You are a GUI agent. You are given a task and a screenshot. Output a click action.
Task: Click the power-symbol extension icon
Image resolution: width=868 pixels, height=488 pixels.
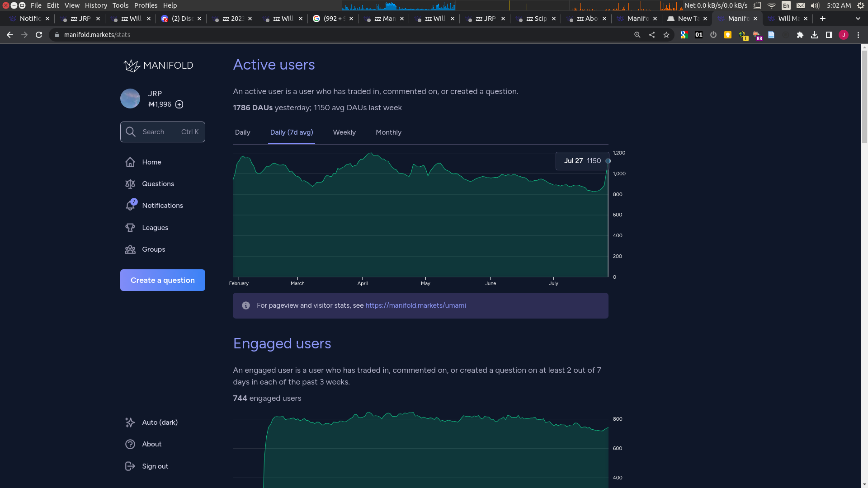713,35
